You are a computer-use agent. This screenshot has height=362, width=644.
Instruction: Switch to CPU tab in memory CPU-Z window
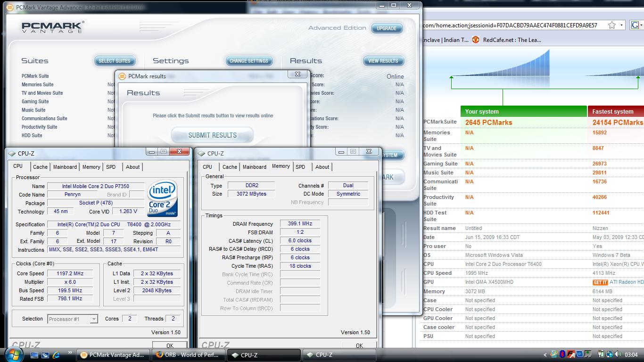pyautogui.click(x=207, y=167)
